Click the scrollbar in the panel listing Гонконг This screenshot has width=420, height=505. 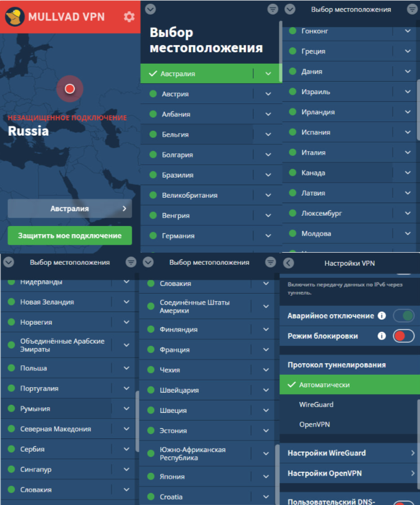point(418,109)
